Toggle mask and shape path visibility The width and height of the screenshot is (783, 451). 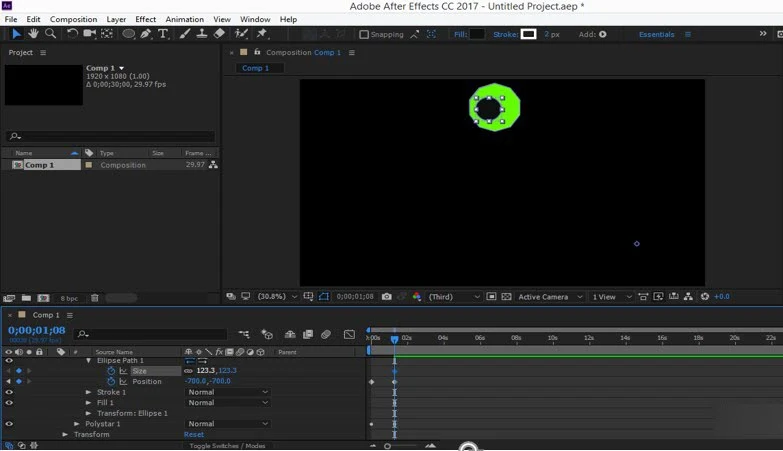(324, 296)
